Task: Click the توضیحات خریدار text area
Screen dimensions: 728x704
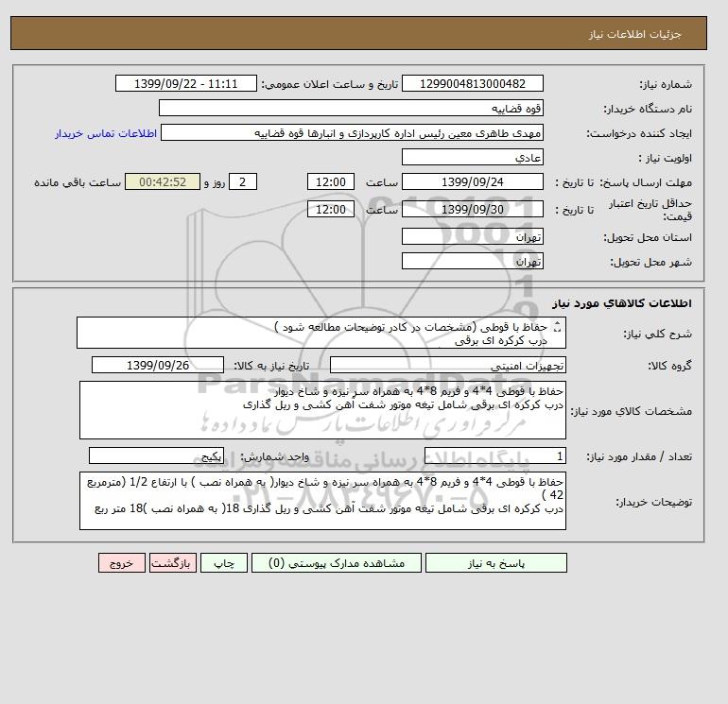Action: pos(322,501)
